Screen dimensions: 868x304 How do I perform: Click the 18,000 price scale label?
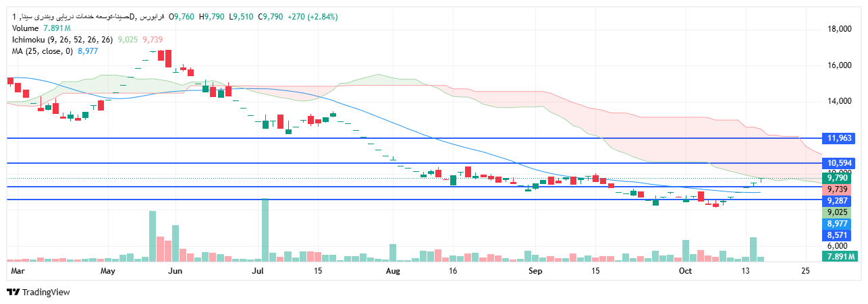pyautogui.click(x=841, y=29)
